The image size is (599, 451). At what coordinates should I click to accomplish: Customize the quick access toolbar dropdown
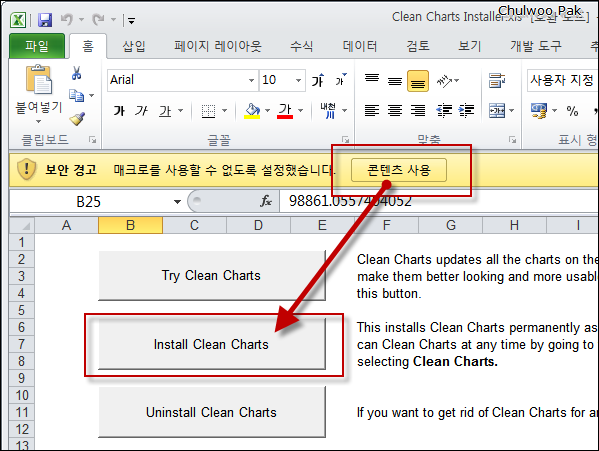click(x=131, y=21)
